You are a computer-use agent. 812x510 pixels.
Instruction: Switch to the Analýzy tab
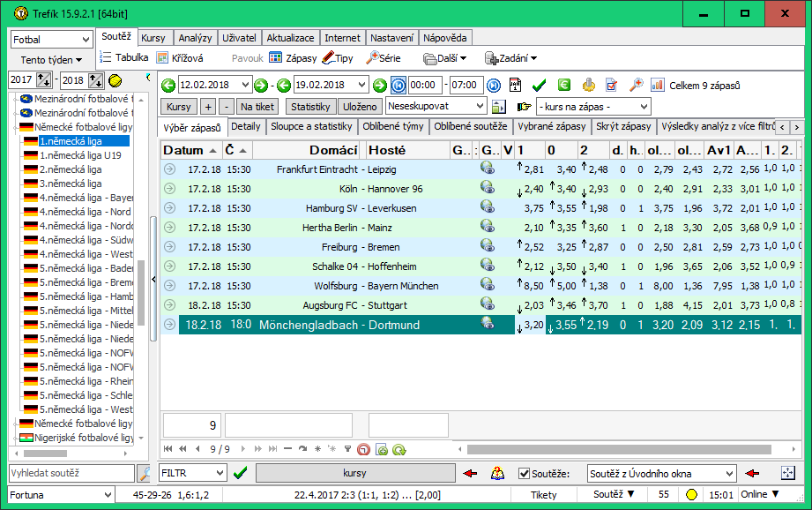(x=194, y=38)
